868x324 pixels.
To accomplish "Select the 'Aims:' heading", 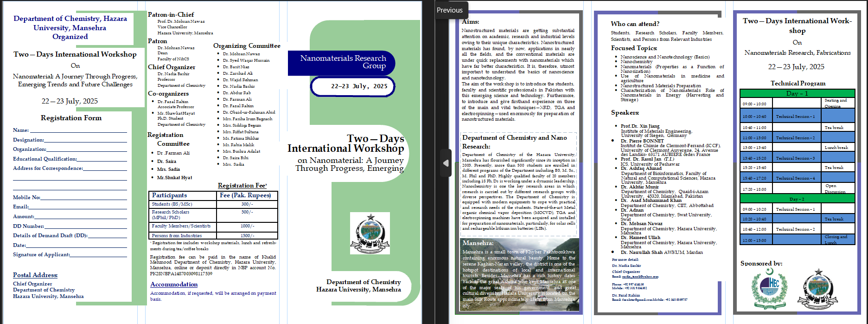I will [x=470, y=22].
